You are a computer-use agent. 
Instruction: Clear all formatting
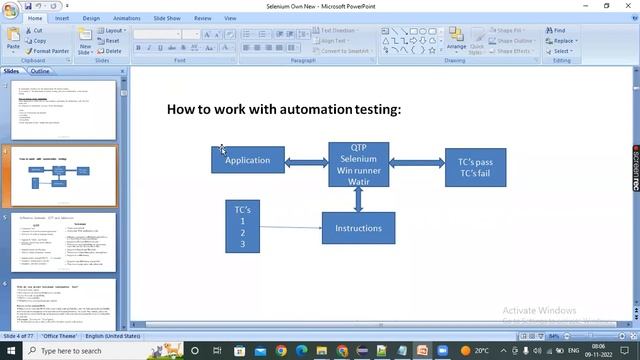click(x=230, y=35)
